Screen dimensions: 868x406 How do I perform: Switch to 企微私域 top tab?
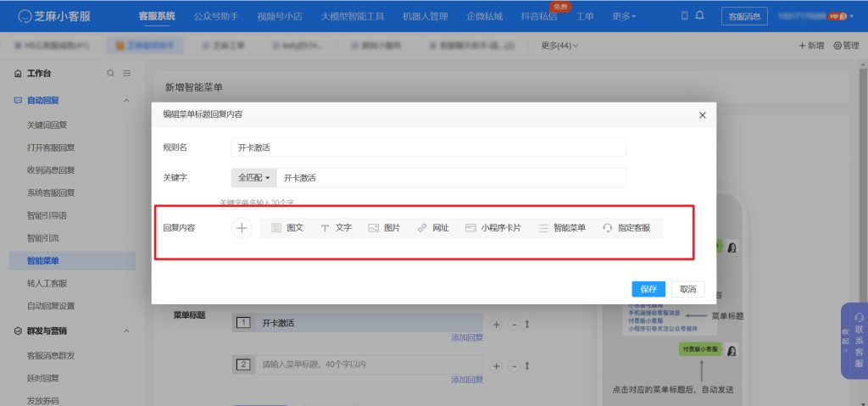click(x=484, y=16)
